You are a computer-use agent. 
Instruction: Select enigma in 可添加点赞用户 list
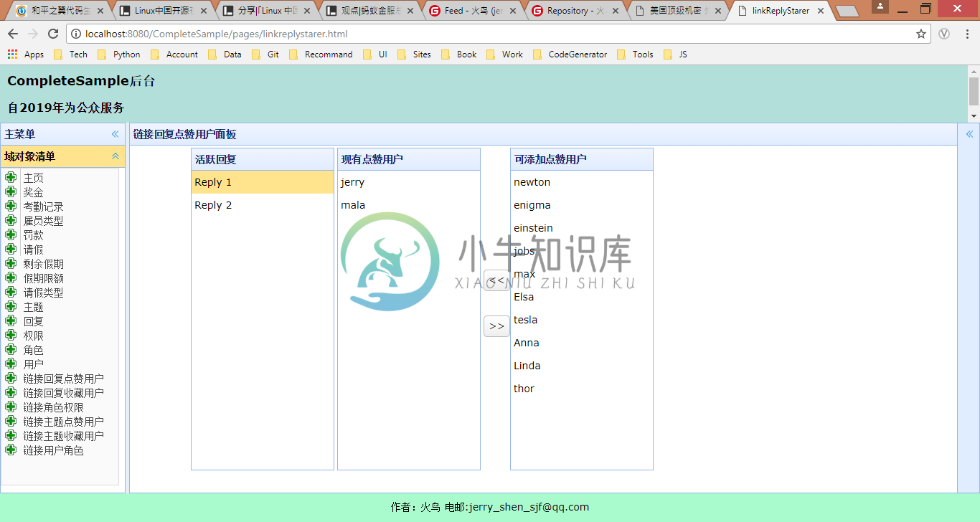[x=582, y=205]
